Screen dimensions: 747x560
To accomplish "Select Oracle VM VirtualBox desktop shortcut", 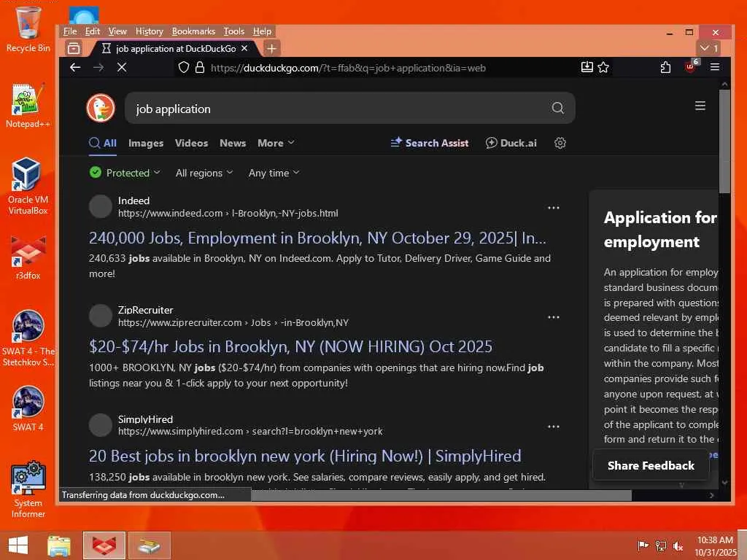I will 28,187.
